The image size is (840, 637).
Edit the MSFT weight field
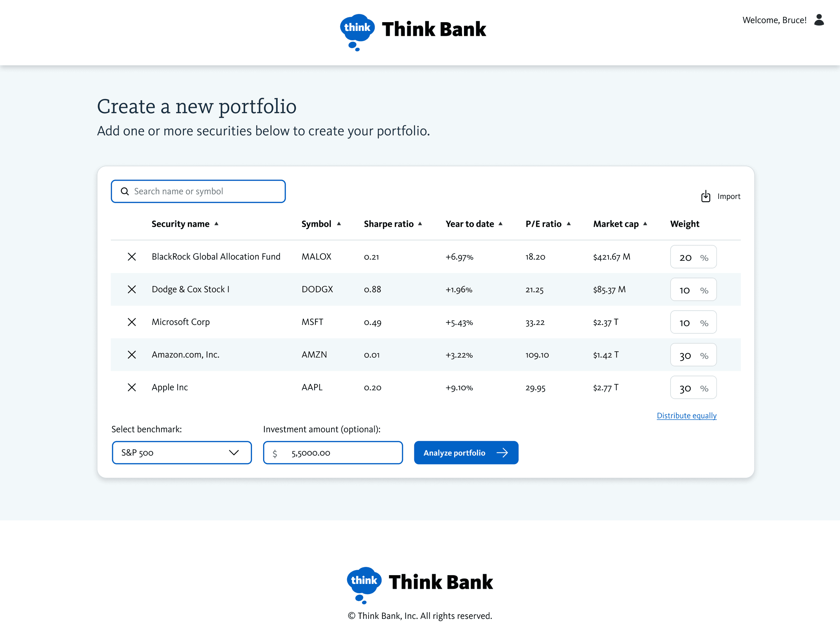click(x=694, y=322)
